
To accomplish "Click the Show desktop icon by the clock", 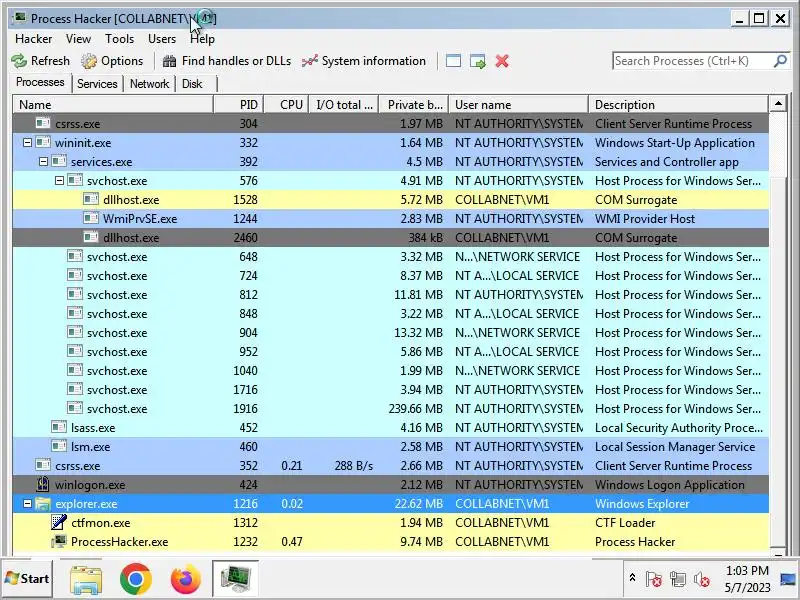I will [788, 580].
